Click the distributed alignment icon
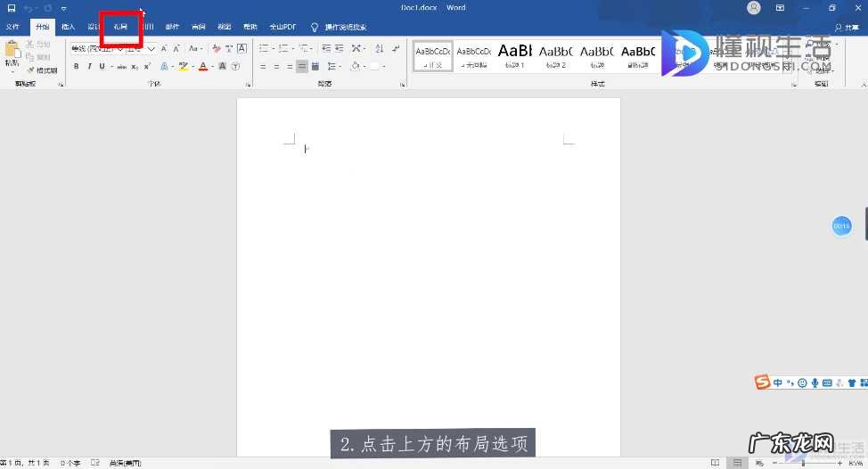 pyautogui.click(x=315, y=67)
